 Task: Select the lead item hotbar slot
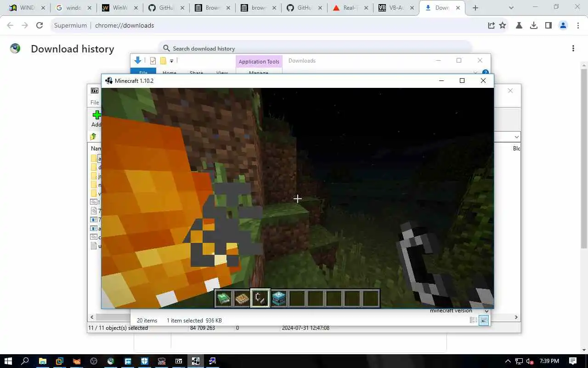tap(260, 299)
